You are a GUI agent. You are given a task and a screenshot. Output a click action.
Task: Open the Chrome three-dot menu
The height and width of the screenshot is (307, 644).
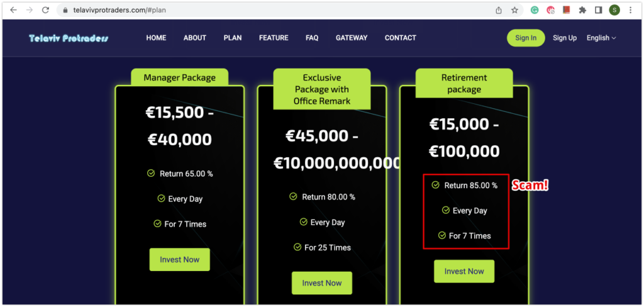630,10
